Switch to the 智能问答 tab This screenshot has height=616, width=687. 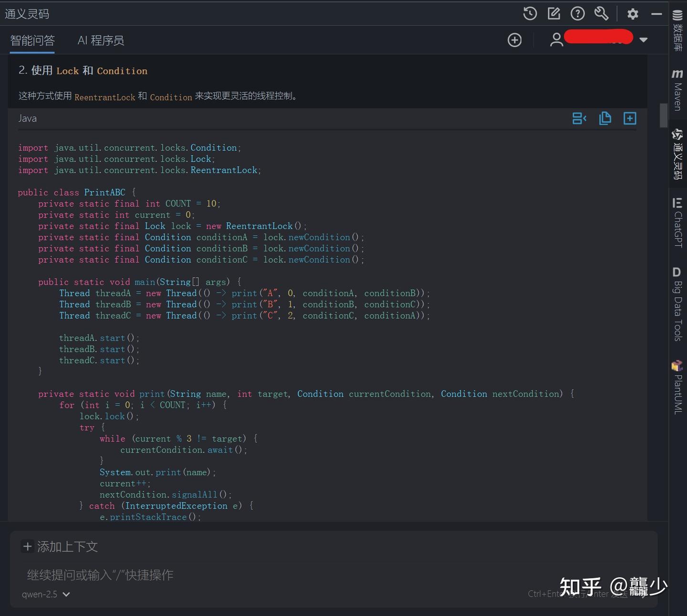coord(32,41)
